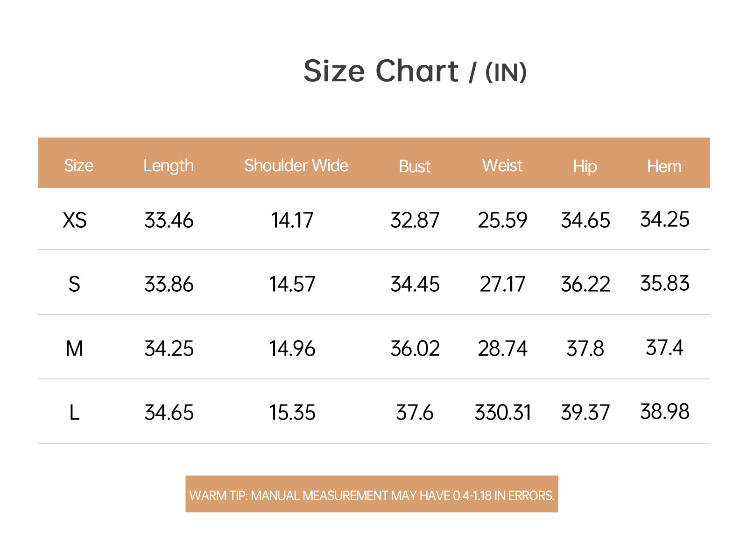Click the L size row label

(75, 413)
